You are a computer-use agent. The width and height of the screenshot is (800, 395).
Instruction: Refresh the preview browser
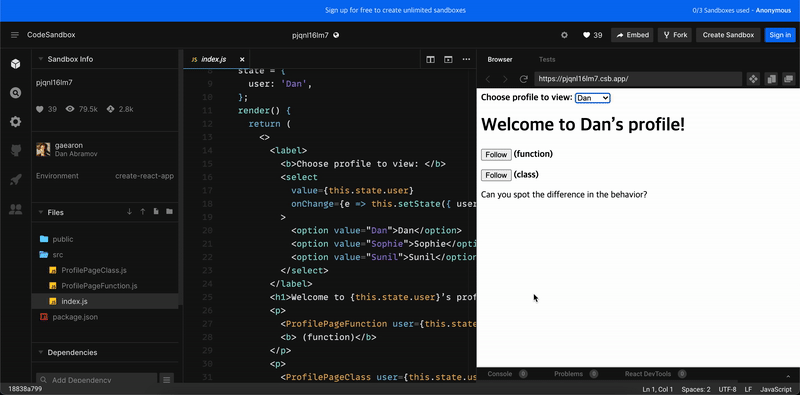point(523,79)
